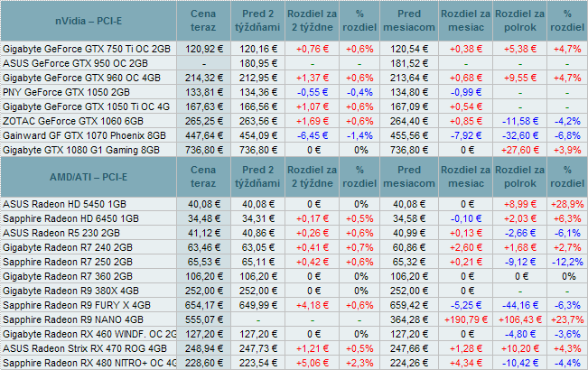Screen dimensions: 588x370
Task: Click the current price 654,17 €
Action: [203, 305]
